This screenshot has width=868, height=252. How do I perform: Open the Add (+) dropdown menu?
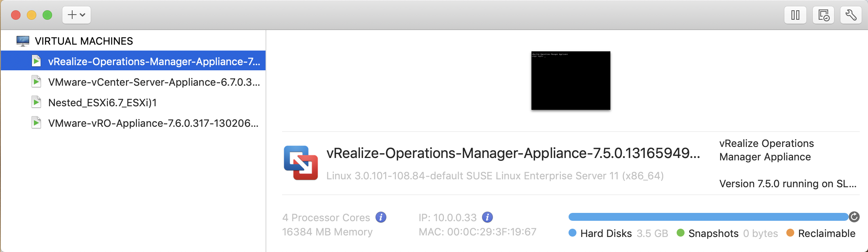77,15
